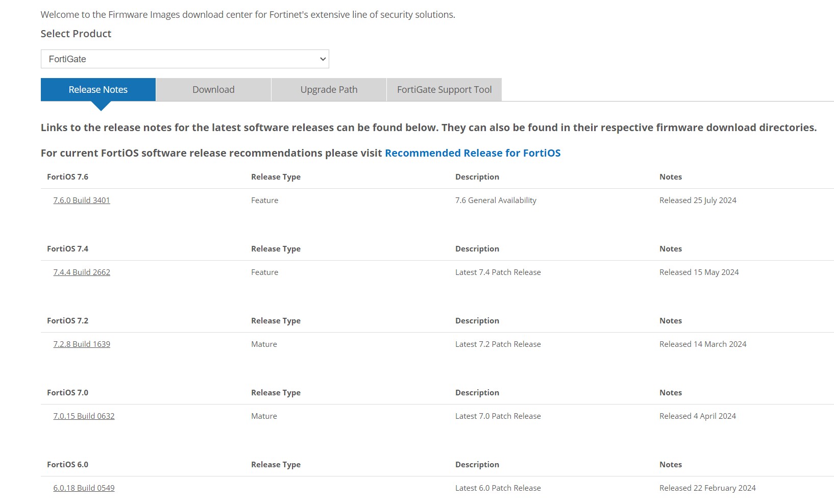This screenshot has height=504, width=834.
Task: Click the FortiOS 6.0 section heading
Action: tap(67, 465)
